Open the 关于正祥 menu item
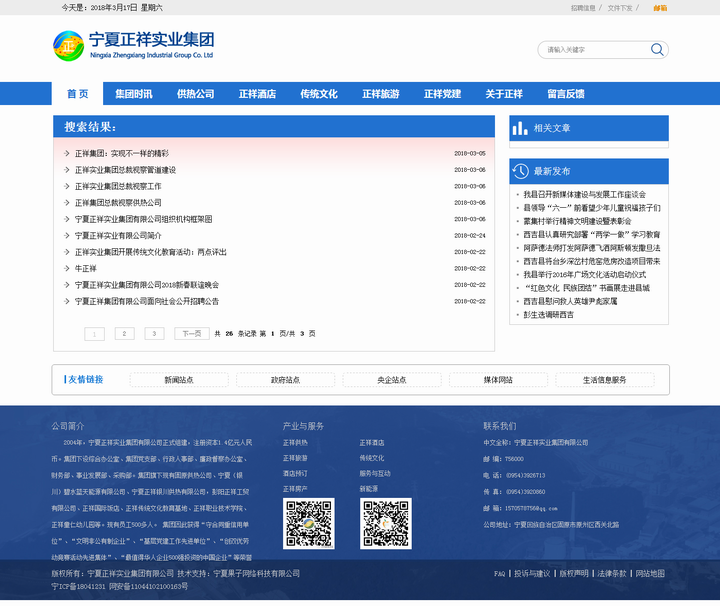This screenshot has width=720, height=606. click(x=504, y=94)
